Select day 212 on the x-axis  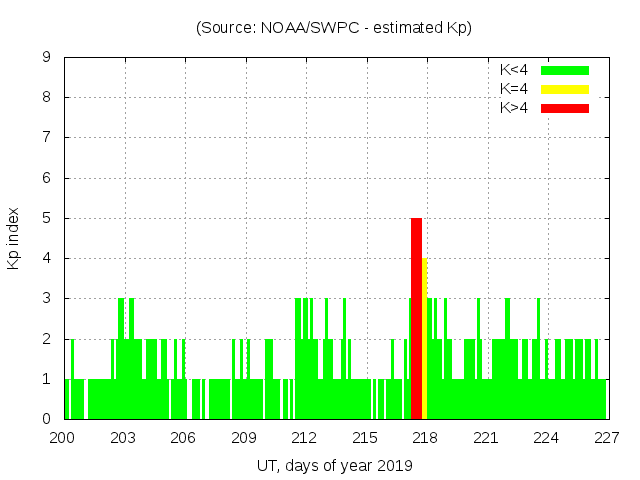[305, 437]
